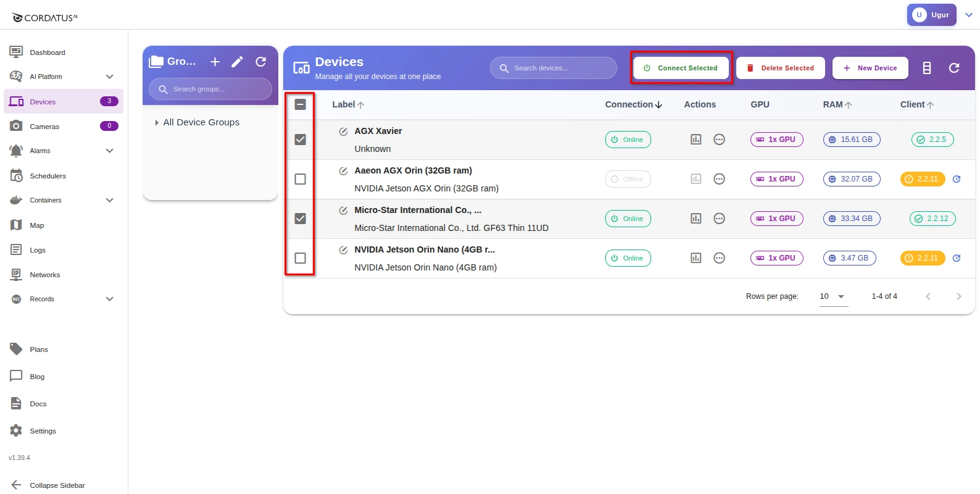
Task: Check the NVIDIA Jetson Orin Nano checkbox
Action: point(300,258)
